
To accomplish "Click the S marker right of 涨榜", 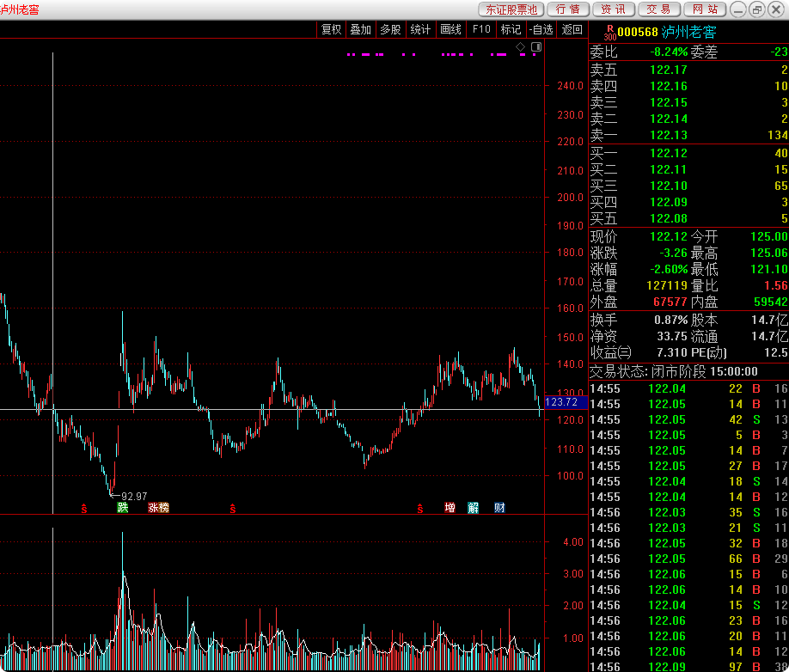I will [232, 509].
